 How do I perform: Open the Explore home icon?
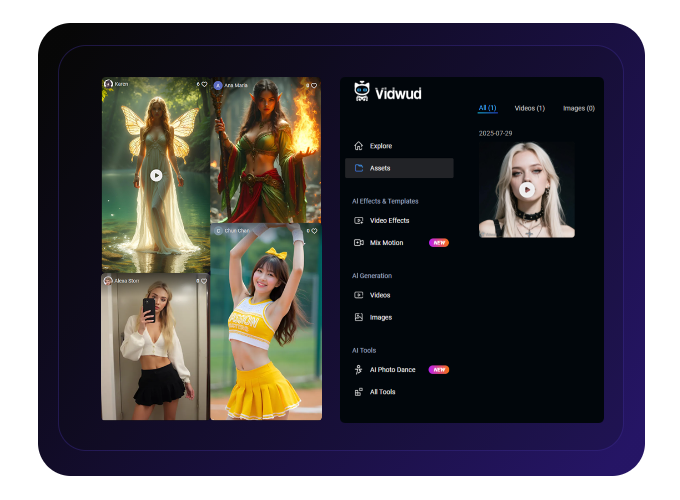tap(359, 146)
